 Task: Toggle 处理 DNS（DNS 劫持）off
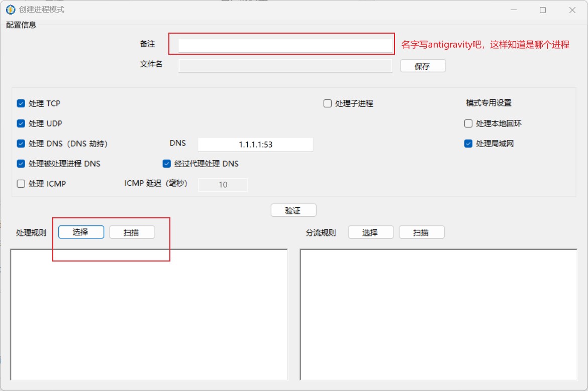(x=21, y=144)
